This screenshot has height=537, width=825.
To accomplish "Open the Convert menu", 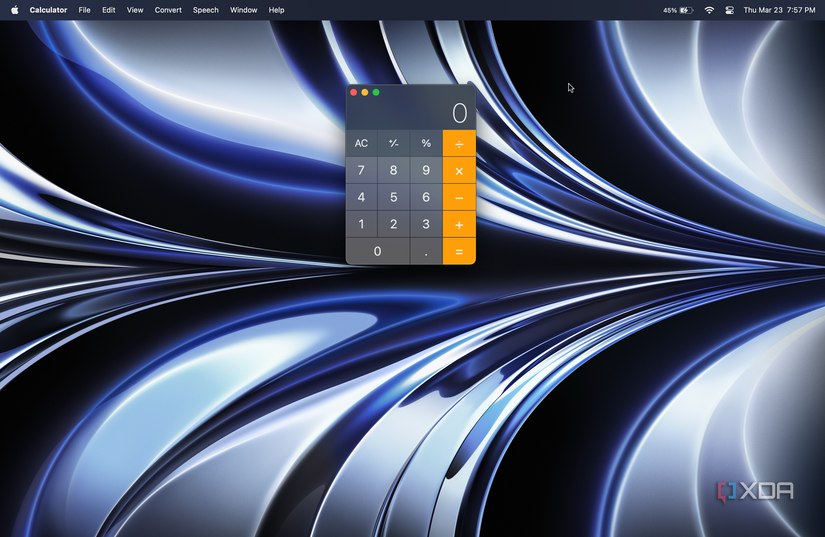I will click(x=168, y=10).
